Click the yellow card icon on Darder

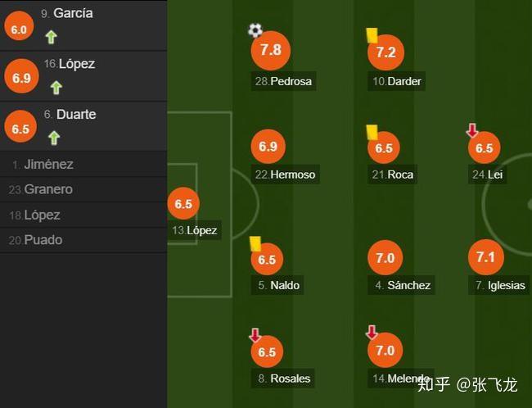pyautogui.click(x=372, y=35)
